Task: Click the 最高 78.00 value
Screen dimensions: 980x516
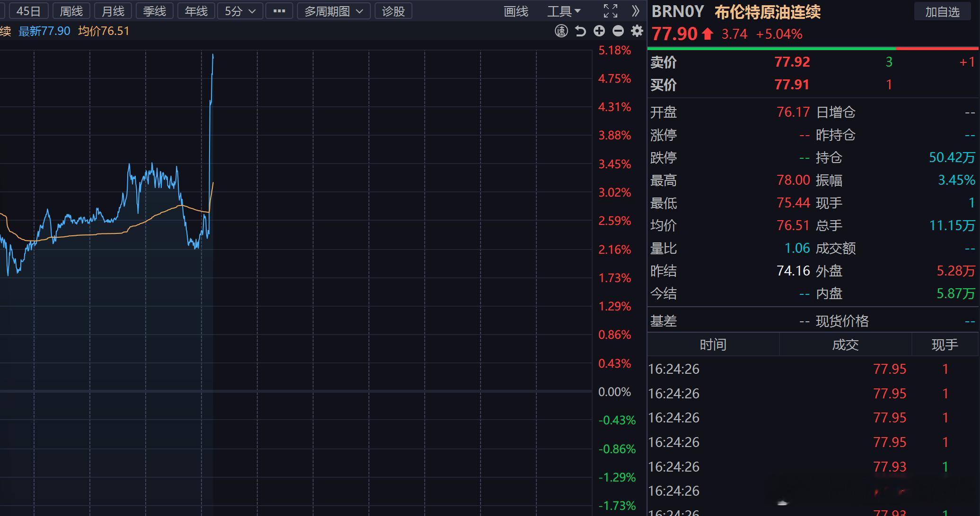Action: (x=793, y=180)
